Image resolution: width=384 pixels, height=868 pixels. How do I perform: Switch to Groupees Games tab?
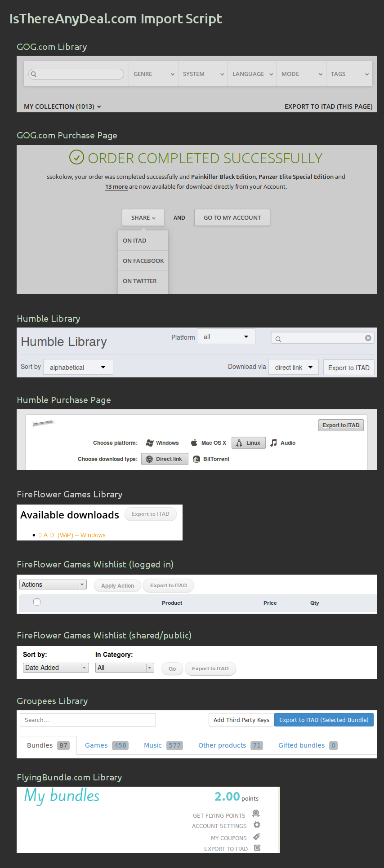pos(107,745)
